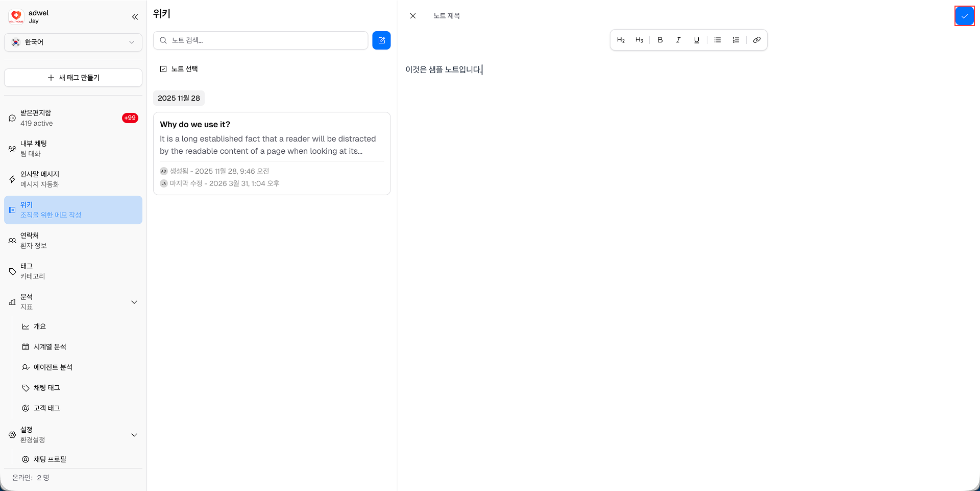Insert a hyperlink in the note
980x491 pixels.
757,40
